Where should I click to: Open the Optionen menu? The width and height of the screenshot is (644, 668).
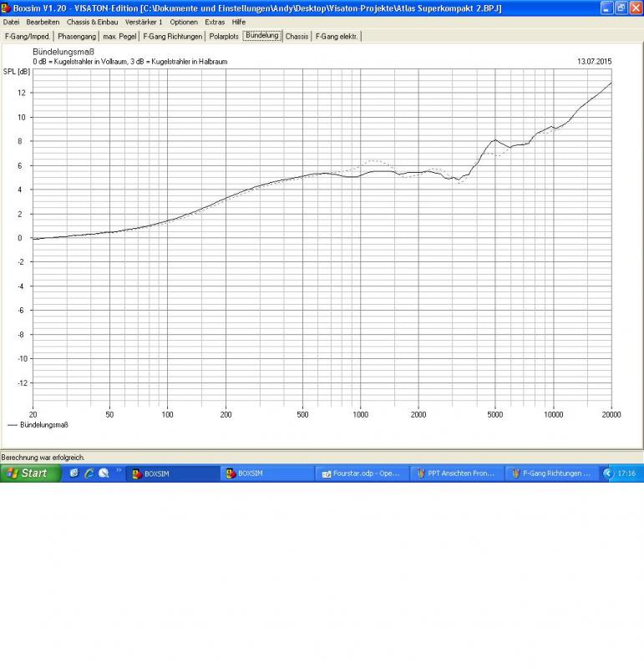184,22
